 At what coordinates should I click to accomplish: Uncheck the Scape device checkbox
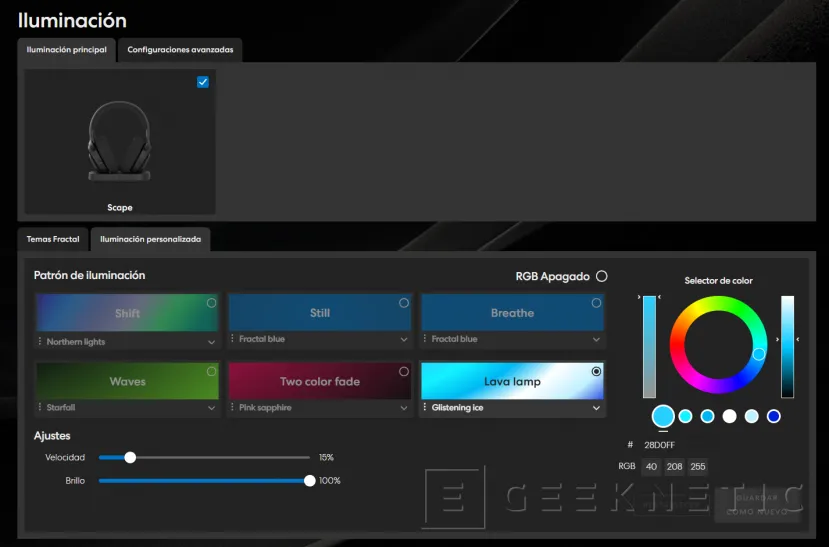click(203, 82)
